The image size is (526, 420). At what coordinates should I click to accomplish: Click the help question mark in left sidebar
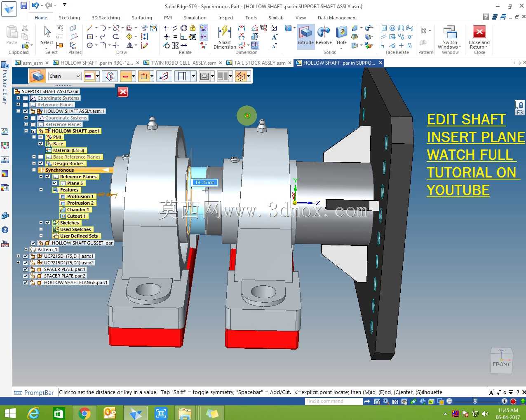point(5,230)
